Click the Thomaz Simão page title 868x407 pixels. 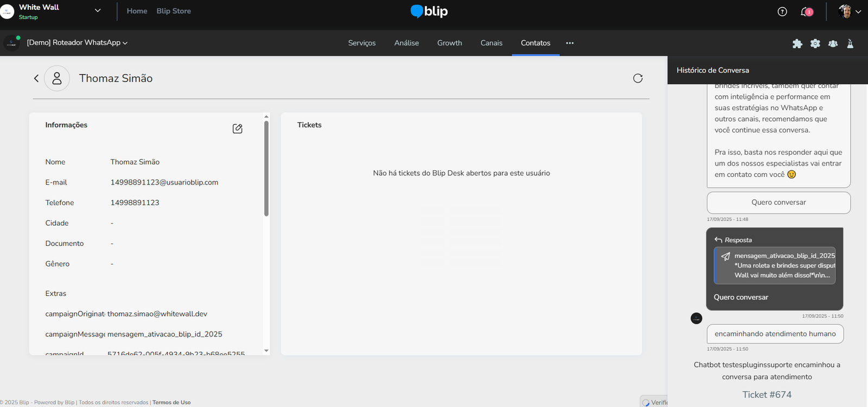pyautogui.click(x=116, y=78)
